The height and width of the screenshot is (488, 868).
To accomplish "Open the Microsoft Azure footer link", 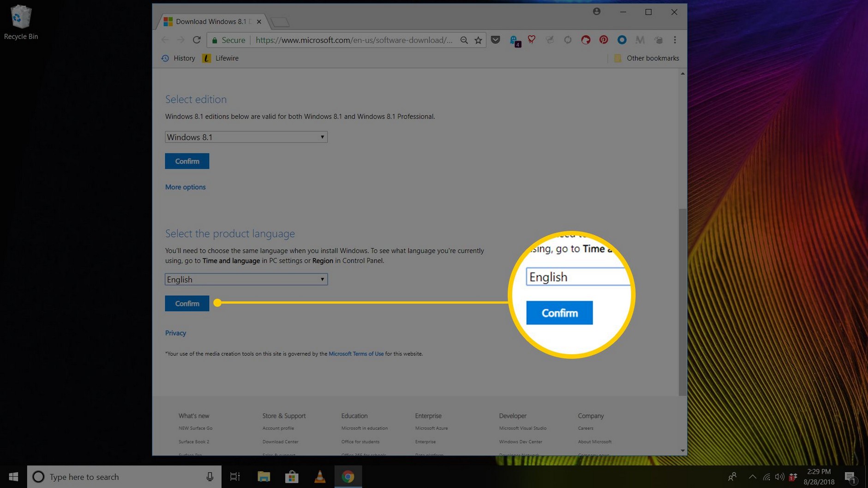I will pyautogui.click(x=431, y=428).
